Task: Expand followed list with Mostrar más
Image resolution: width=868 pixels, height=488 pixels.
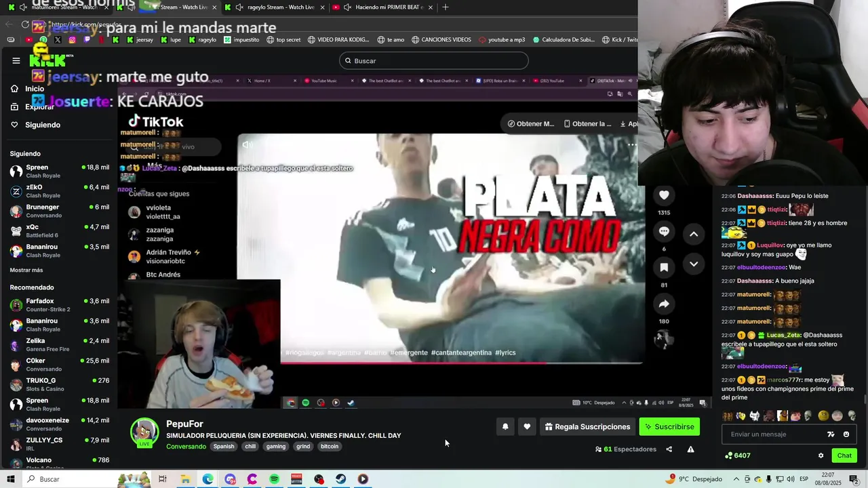Action: [x=26, y=270]
